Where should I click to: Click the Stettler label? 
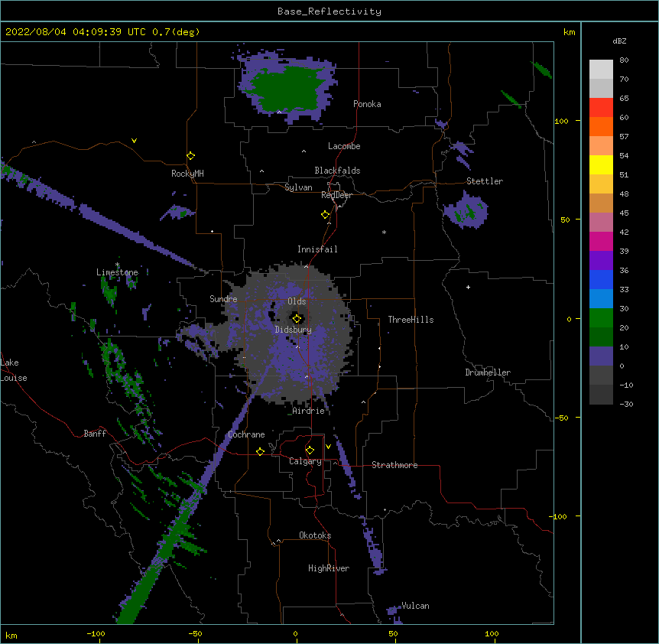(485, 181)
